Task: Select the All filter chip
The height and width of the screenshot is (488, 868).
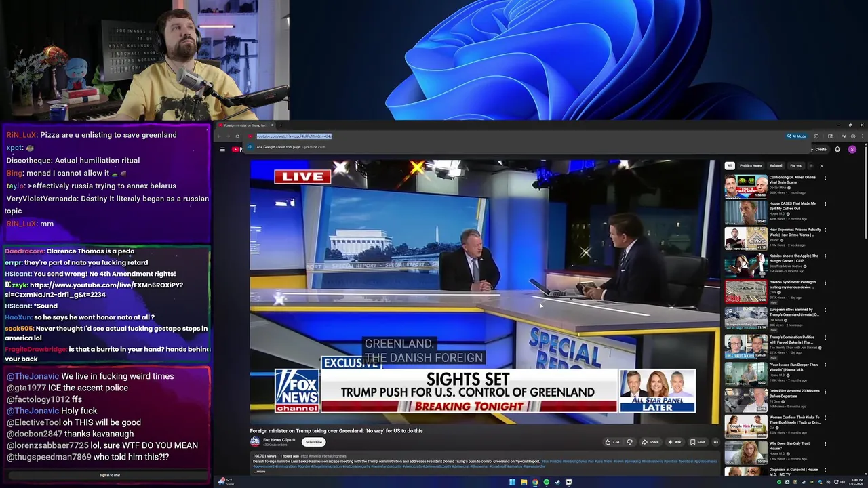Action: click(x=730, y=165)
